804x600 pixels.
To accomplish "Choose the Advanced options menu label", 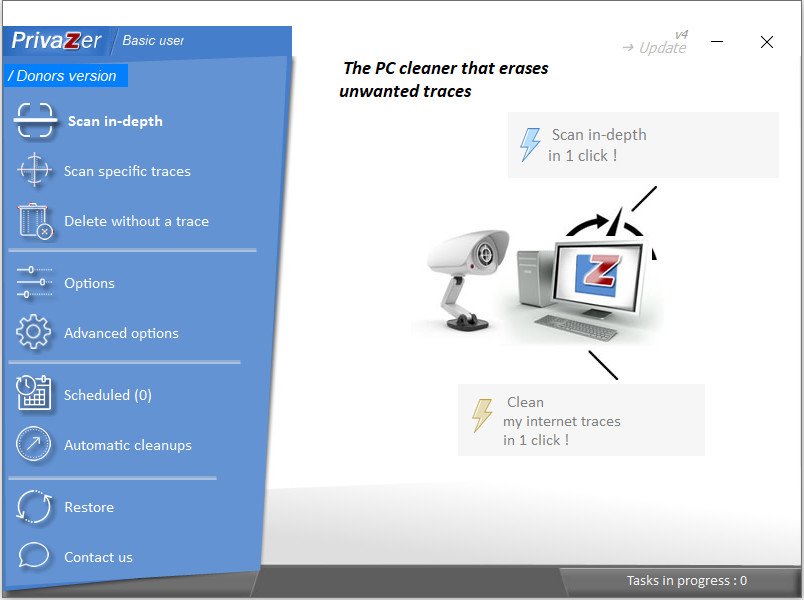I will pyautogui.click(x=121, y=333).
